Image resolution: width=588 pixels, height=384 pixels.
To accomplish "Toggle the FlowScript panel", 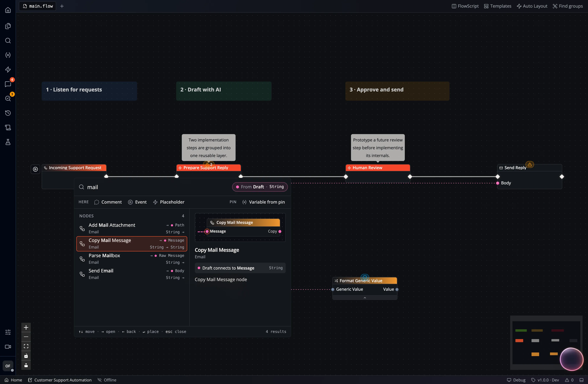I will point(465,6).
